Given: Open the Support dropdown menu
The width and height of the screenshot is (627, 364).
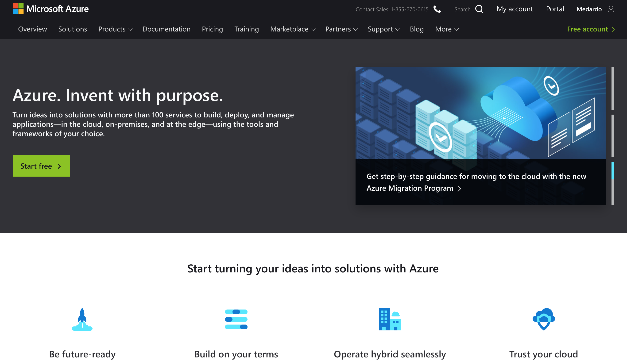Looking at the screenshot, I should (384, 29).
